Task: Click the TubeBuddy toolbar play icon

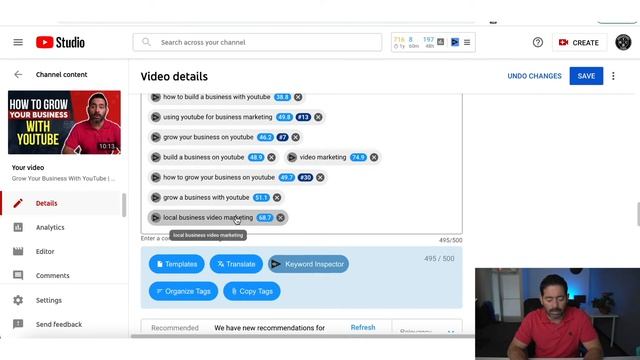Action: pos(455,42)
